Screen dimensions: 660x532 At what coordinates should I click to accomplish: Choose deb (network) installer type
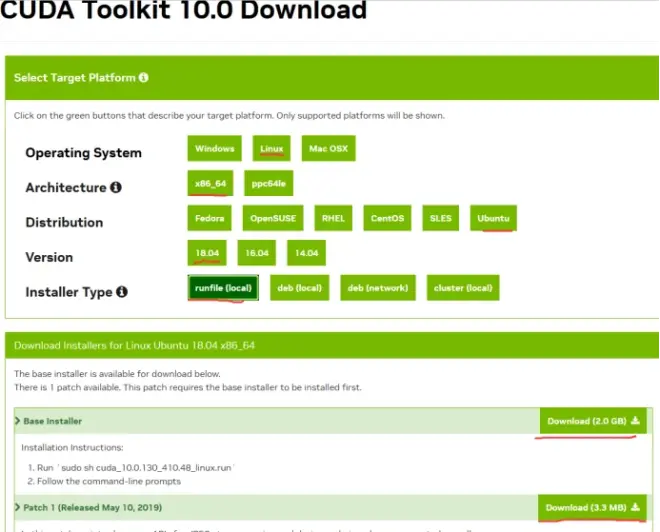tap(378, 288)
